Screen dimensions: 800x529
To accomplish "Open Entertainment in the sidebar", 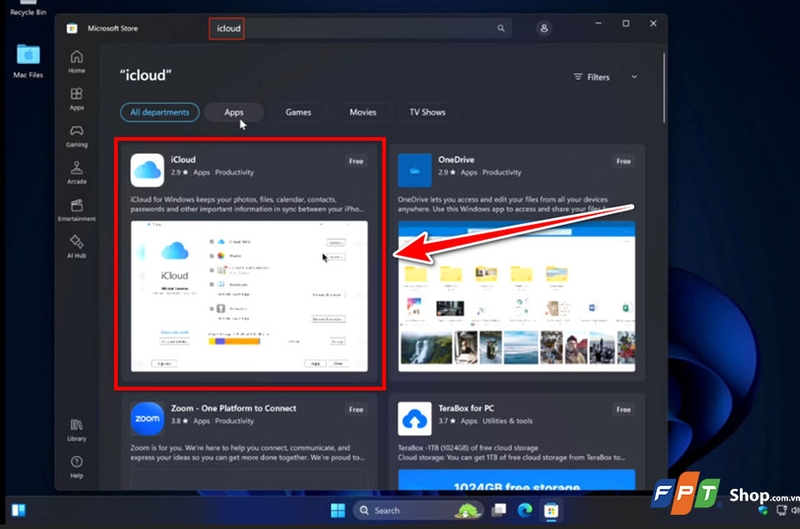I will (x=77, y=210).
